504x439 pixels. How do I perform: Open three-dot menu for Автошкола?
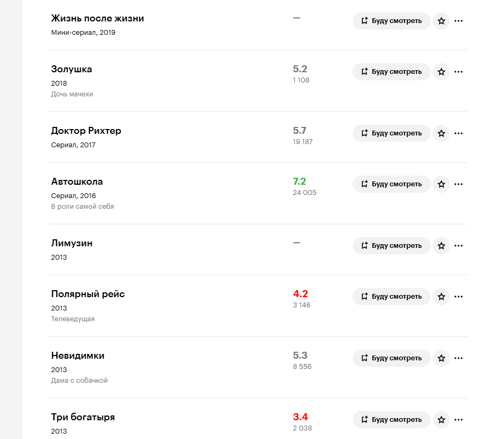click(459, 184)
